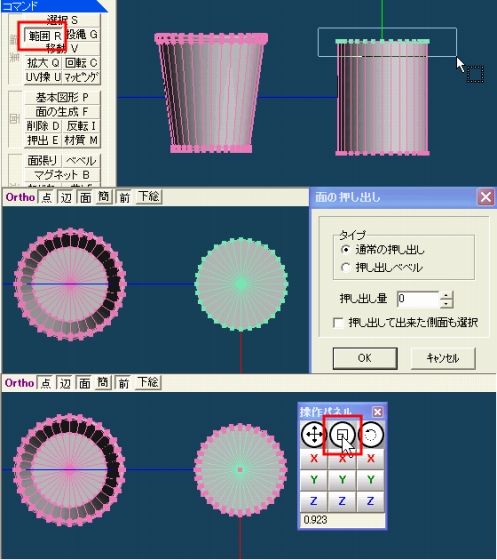Toggle Ortho in the toolbar of the 操作パネル viewport
Image resolution: width=497 pixels, height=560 pixels.
coord(20,383)
